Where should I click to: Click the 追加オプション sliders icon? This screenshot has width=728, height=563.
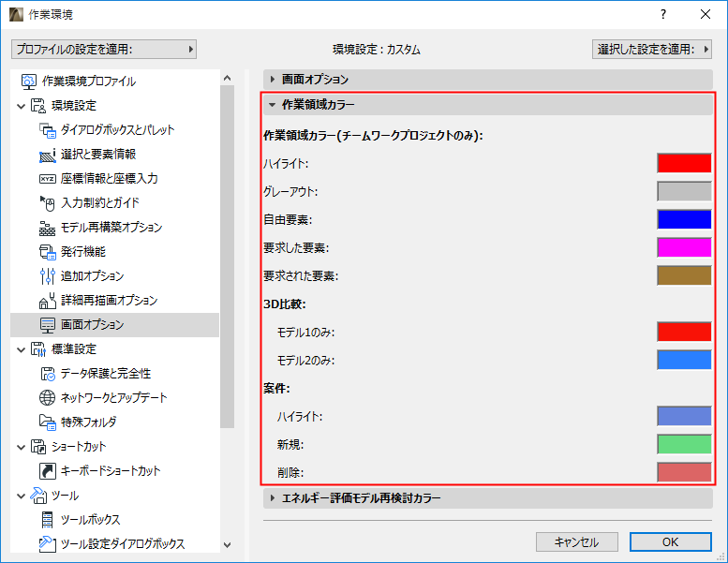coord(48,276)
